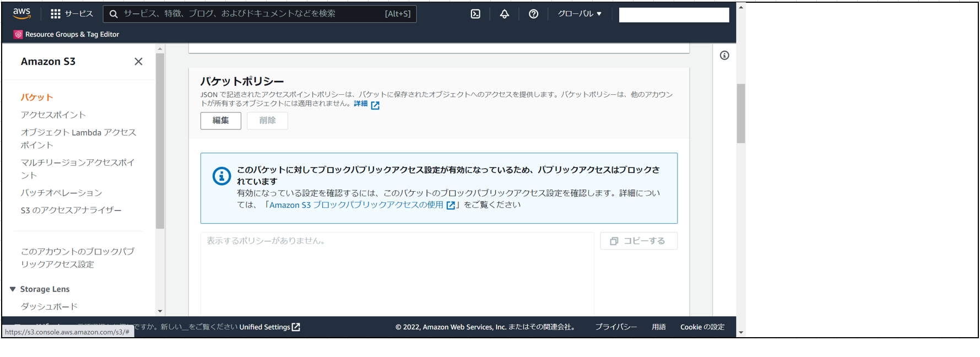Open the services grid menu icon
This screenshot has height=357, width=980.
point(56,14)
